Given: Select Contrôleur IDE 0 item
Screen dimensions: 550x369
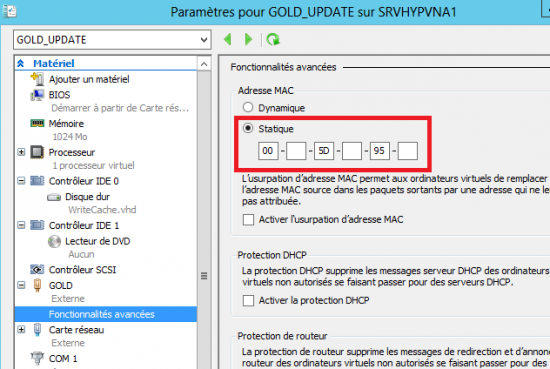Looking at the screenshot, I should tap(84, 181).
